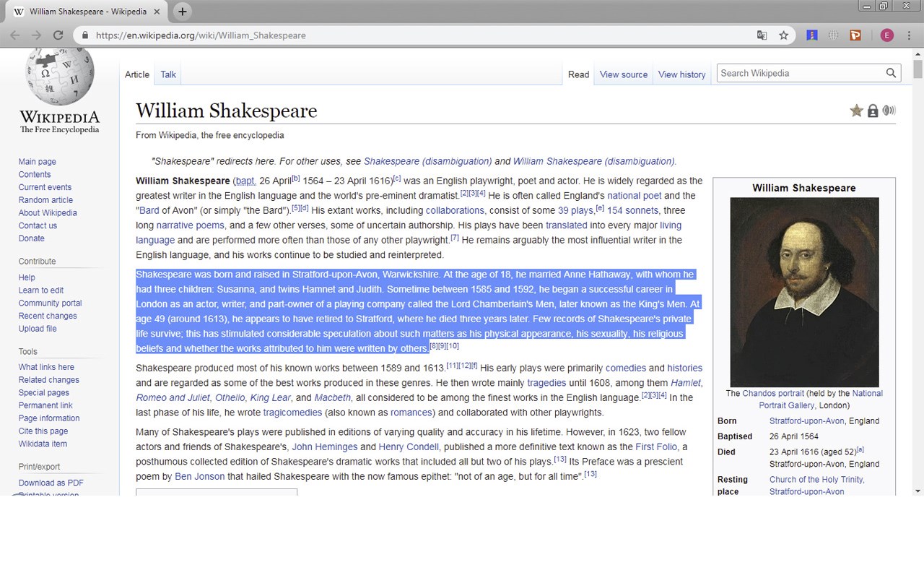Viewport: 924px width, 578px height.
Task: Load a Random article
Action: (45, 200)
